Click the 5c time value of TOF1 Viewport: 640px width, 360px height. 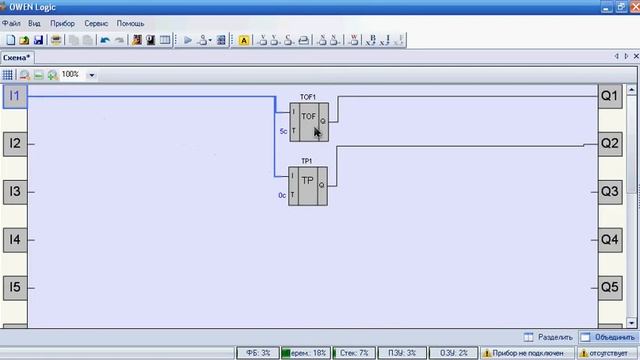click(283, 131)
